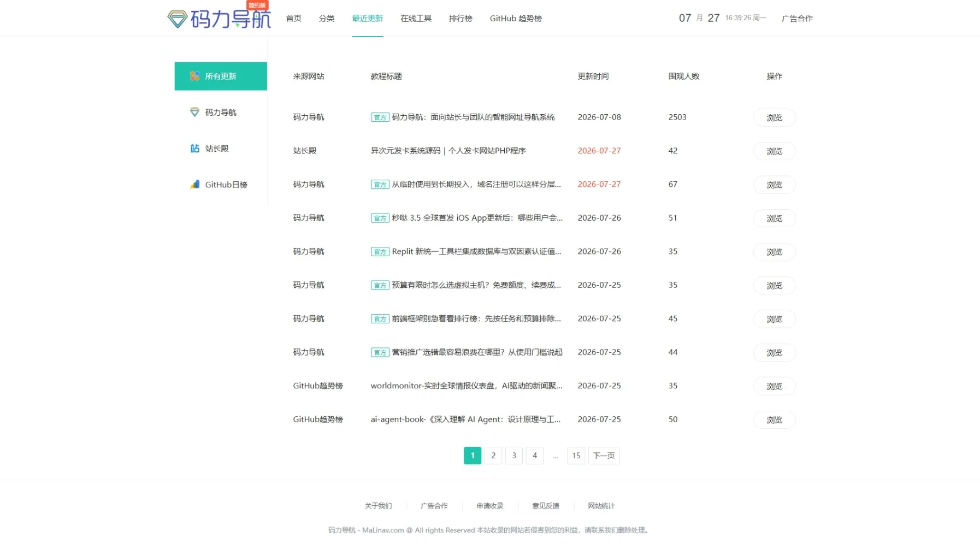Click the 更新时间 column header
Viewport: 980px width, 550px height.
(x=593, y=76)
